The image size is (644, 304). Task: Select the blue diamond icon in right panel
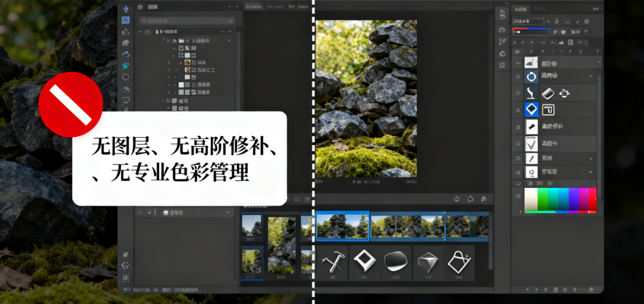coord(531,110)
